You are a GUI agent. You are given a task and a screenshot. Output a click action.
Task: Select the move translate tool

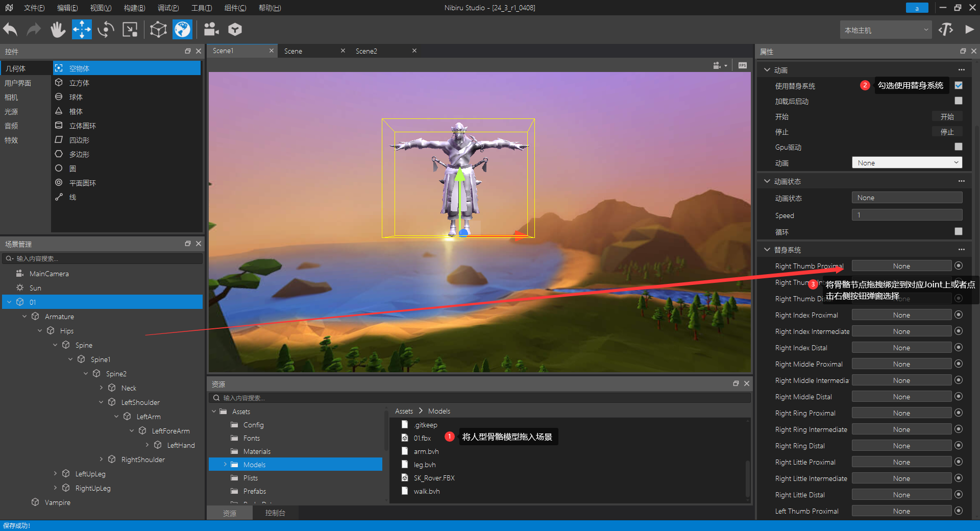click(82, 30)
